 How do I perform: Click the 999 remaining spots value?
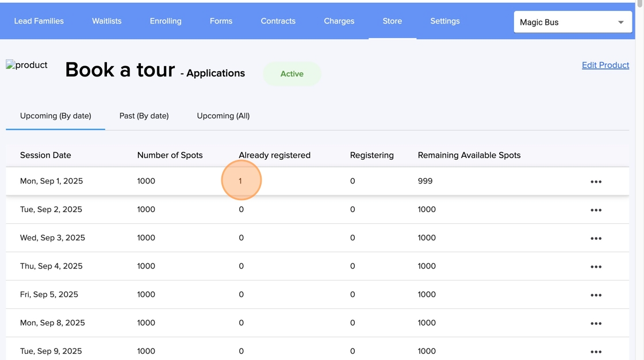point(425,181)
